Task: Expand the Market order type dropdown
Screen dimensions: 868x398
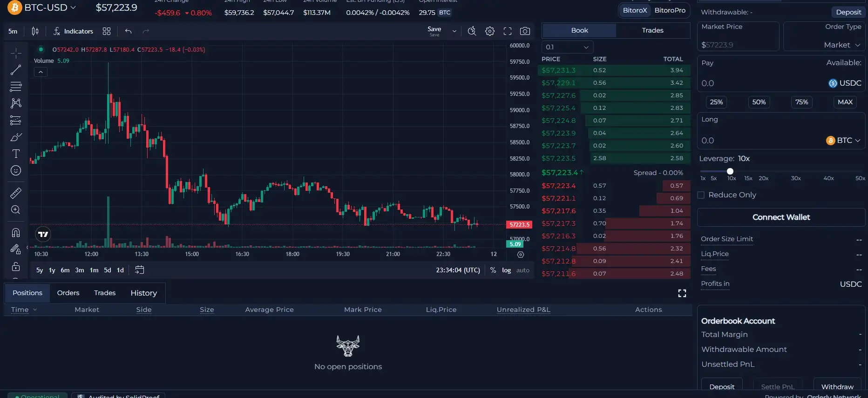Action: 841,45
